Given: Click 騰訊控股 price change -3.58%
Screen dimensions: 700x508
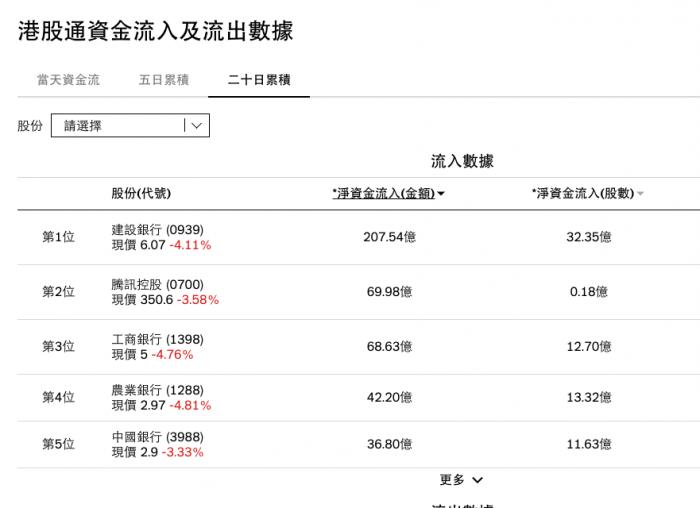Looking at the screenshot, I should (x=198, y=300).
